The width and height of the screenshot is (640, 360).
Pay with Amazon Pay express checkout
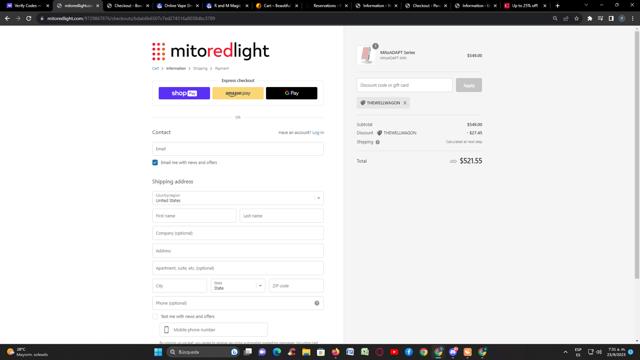pos(238,93)
